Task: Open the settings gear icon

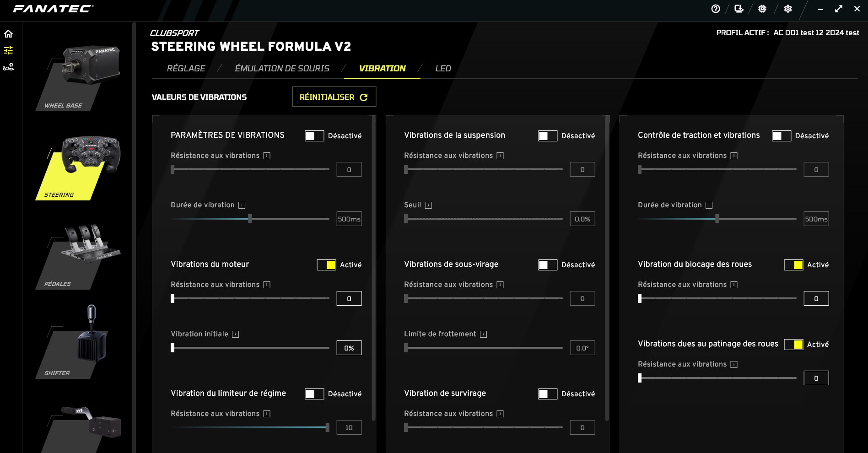Action: [787, 8]
